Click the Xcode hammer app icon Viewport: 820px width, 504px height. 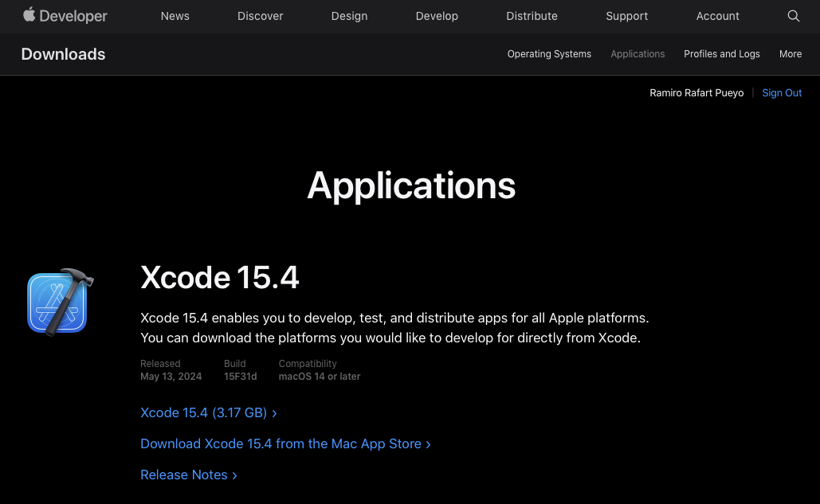coord(60,301)
